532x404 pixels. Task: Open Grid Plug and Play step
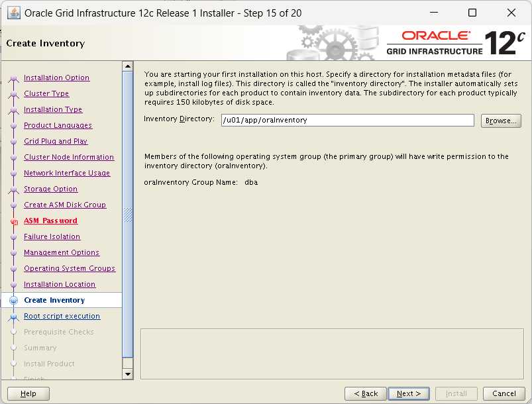pos(56,141)
